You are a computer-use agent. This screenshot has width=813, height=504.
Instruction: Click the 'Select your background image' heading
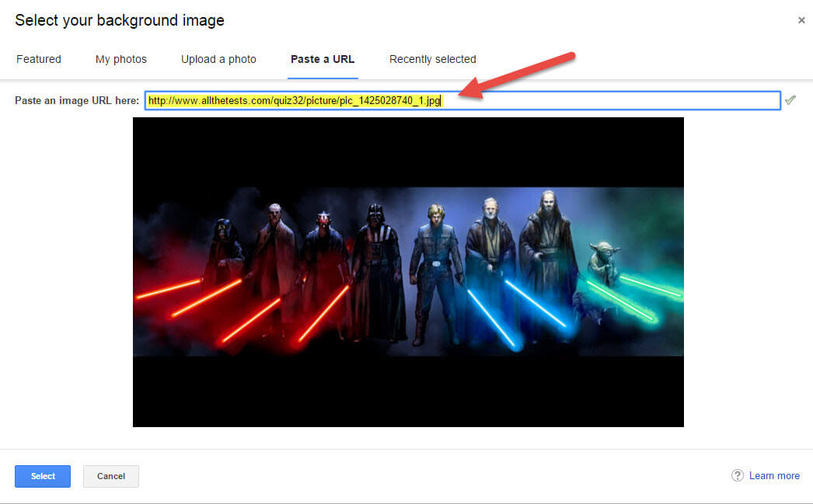coord(120,20)
